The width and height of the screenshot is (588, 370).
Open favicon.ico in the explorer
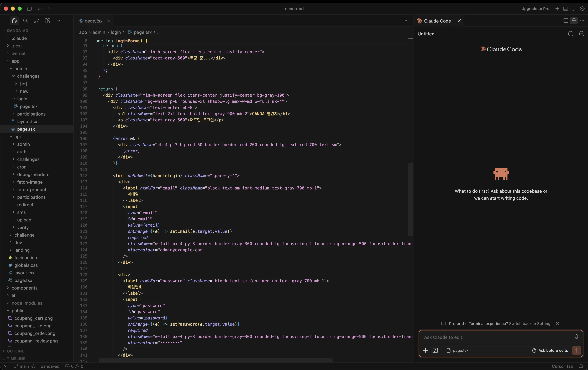click(x=37, y=258)
